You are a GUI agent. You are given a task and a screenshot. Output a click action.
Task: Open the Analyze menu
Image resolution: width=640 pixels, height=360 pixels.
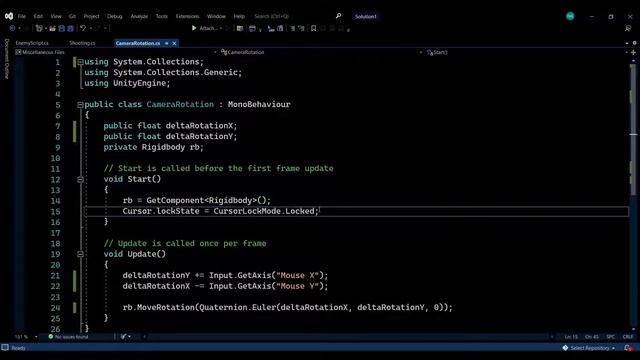tap(139, 16)
